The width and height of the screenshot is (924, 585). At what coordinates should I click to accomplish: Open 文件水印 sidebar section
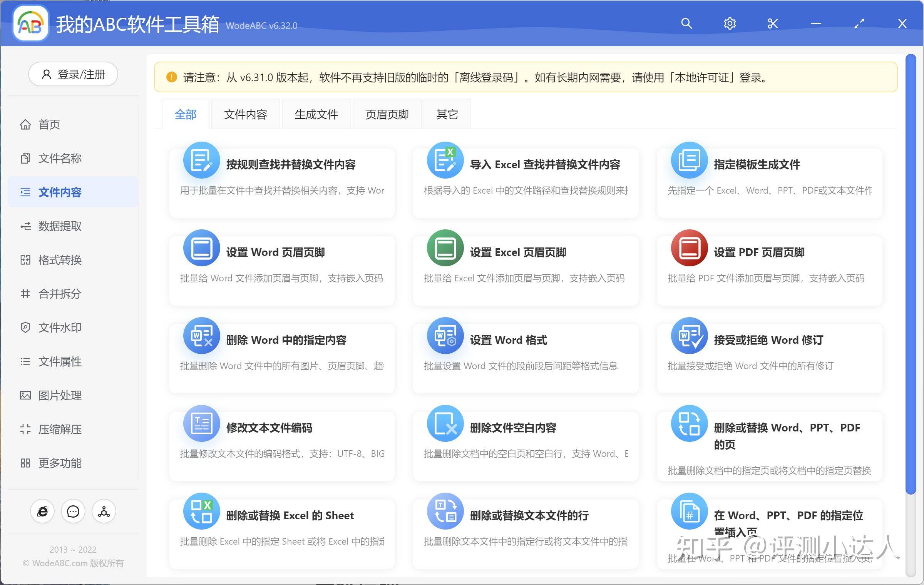(x=73, y=328)
